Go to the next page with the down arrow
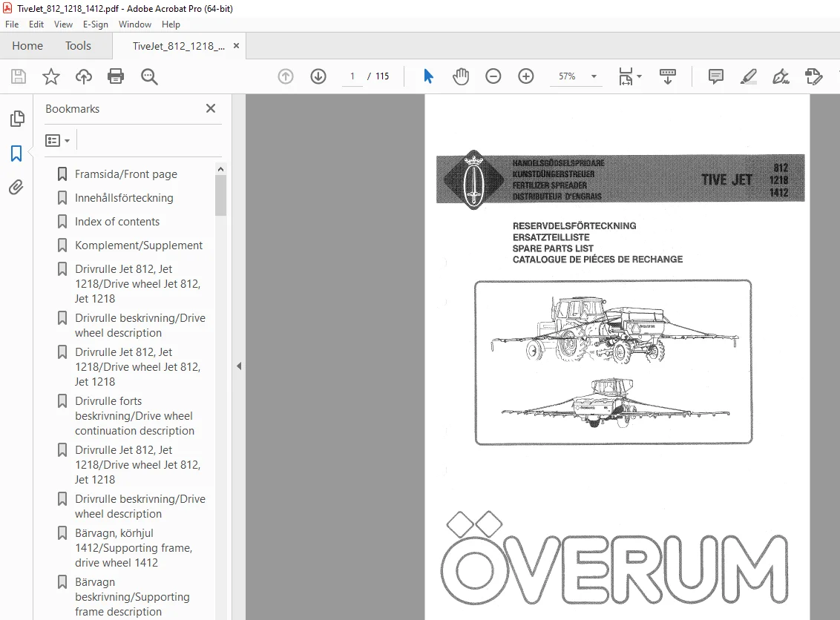The width and height of the screenshot is (840, 620). coord(318,76)
